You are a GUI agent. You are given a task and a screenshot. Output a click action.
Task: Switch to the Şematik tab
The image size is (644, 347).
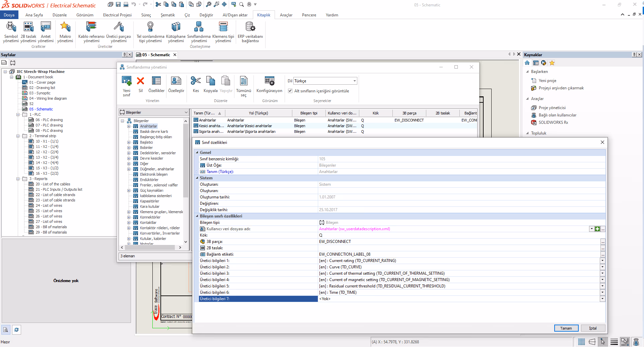click(168, 15)
